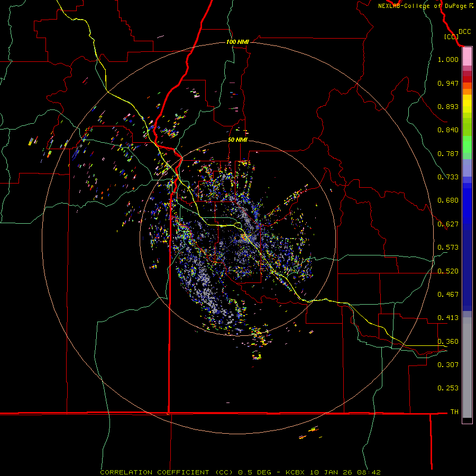Click the 100 NMI range ring label

pyautogui.click(x=237, y=42)
